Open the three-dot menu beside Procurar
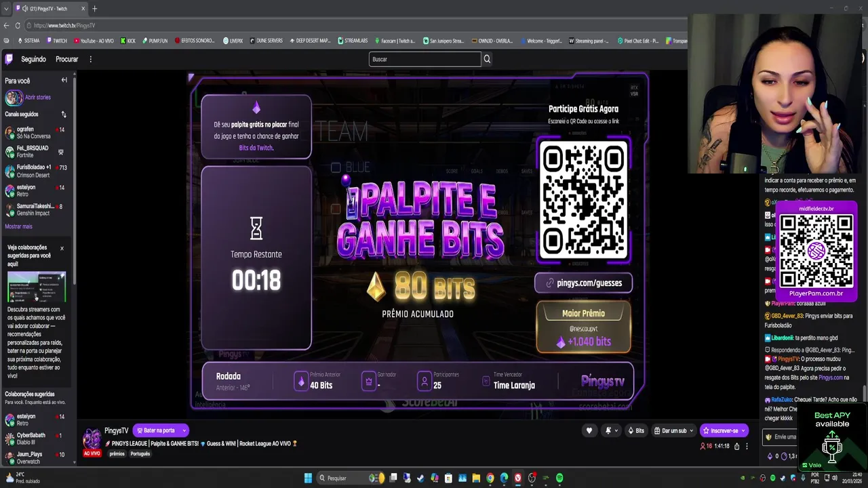The height and width of the screenshot is (488, 868). click(90, 59)
